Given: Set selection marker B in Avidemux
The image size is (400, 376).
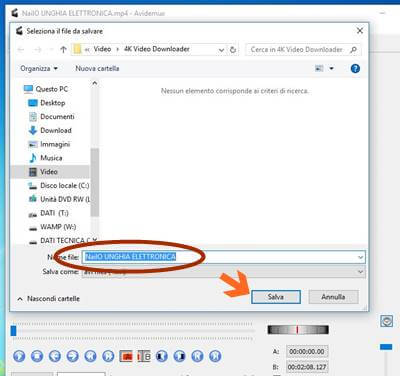Looking at the screenshot, I should point(144,356).
